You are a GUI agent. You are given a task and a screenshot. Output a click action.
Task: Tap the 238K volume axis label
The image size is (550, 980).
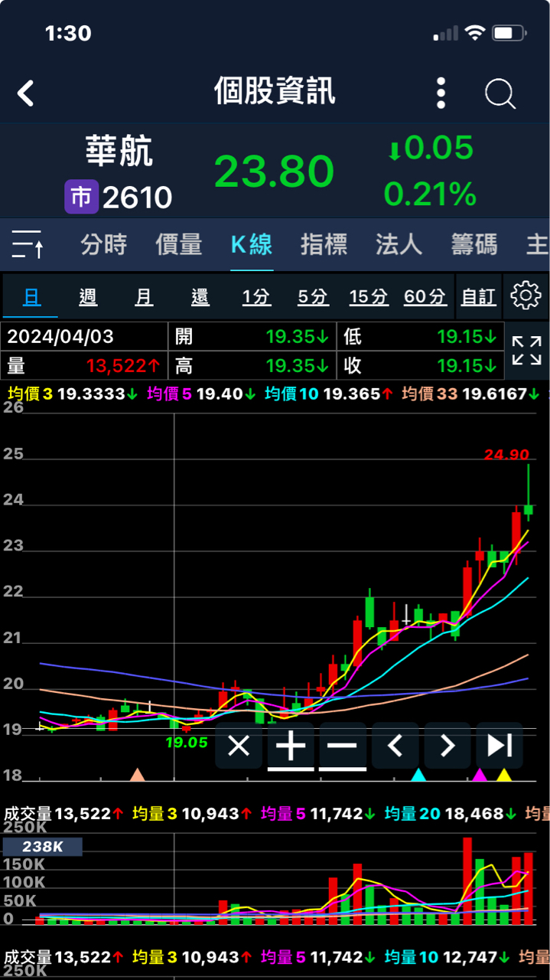[42, 847]
